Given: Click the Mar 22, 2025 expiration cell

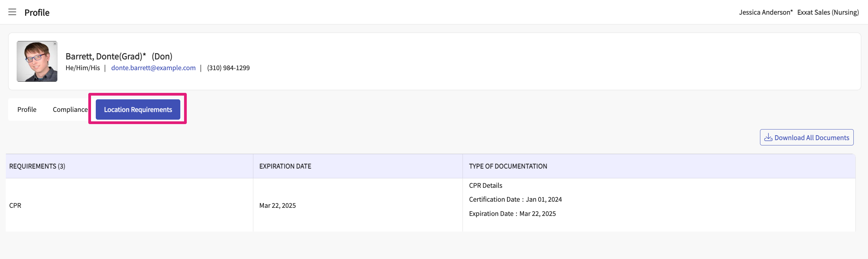Looking at the screenshot, I should tap(277, 205).
